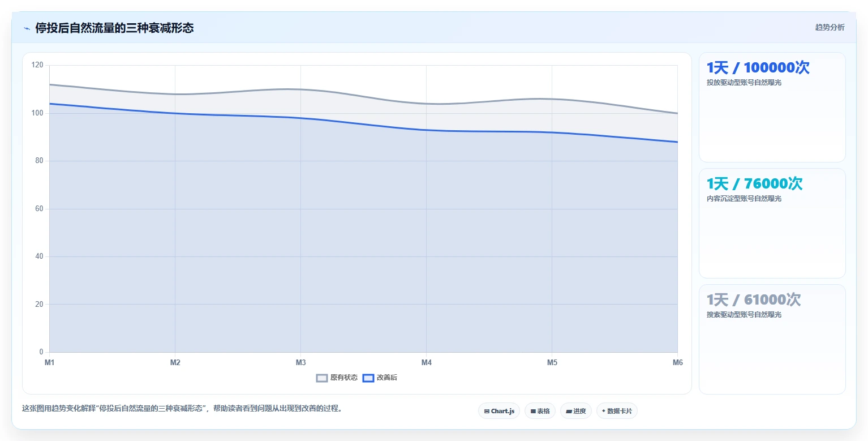Toggle the 改善后 legend series
868x441 pixels.
pos(380,378)
